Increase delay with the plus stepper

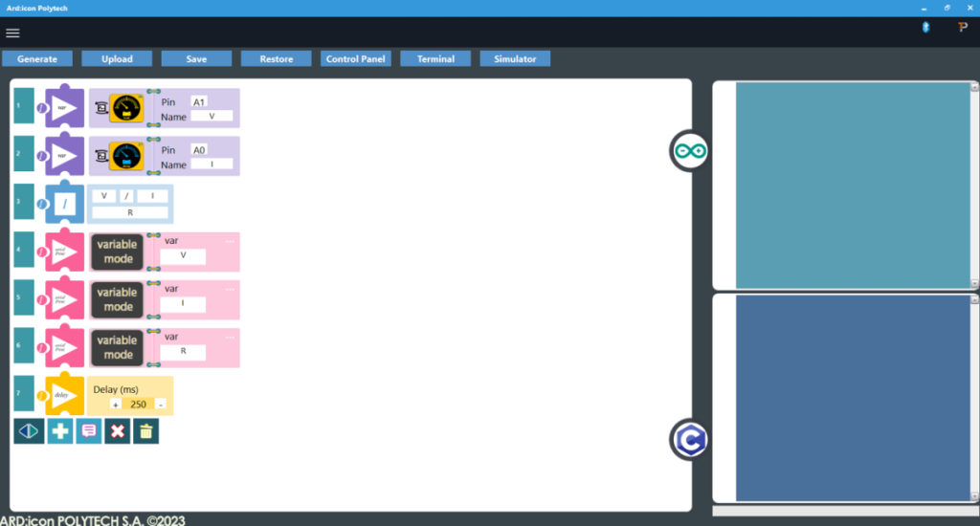coord(115,405)
